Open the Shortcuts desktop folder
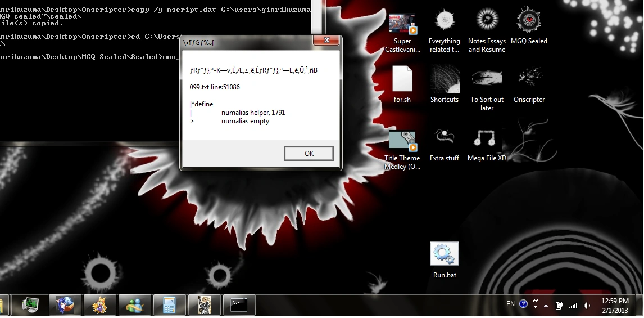 [x=445, y=84]
